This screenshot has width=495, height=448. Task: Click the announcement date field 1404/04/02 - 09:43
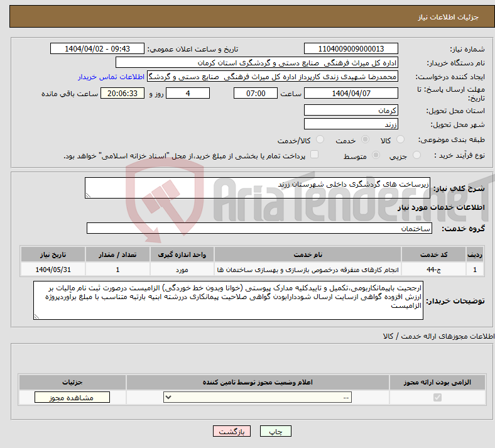pyautogui.click(x=97, y=49)
